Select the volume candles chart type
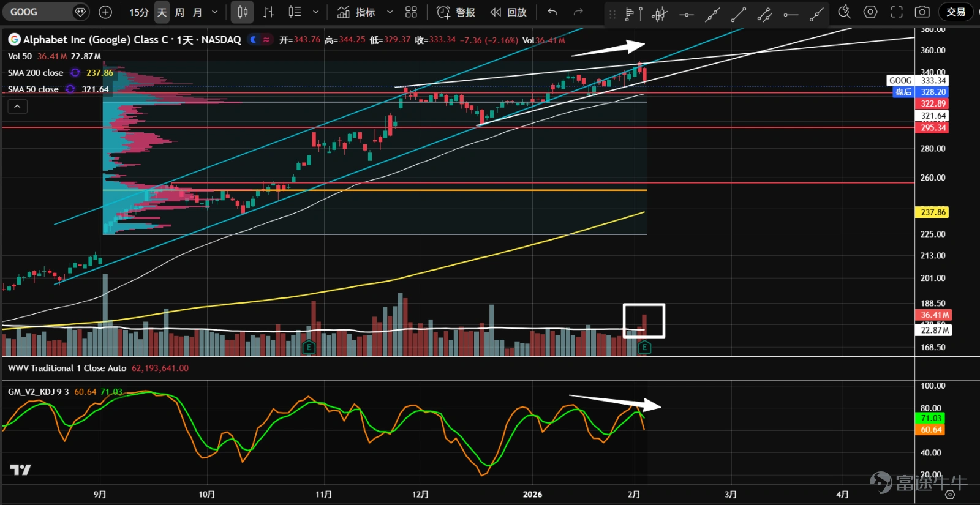Viewport: 980px width, 505px height. [295, 12]
